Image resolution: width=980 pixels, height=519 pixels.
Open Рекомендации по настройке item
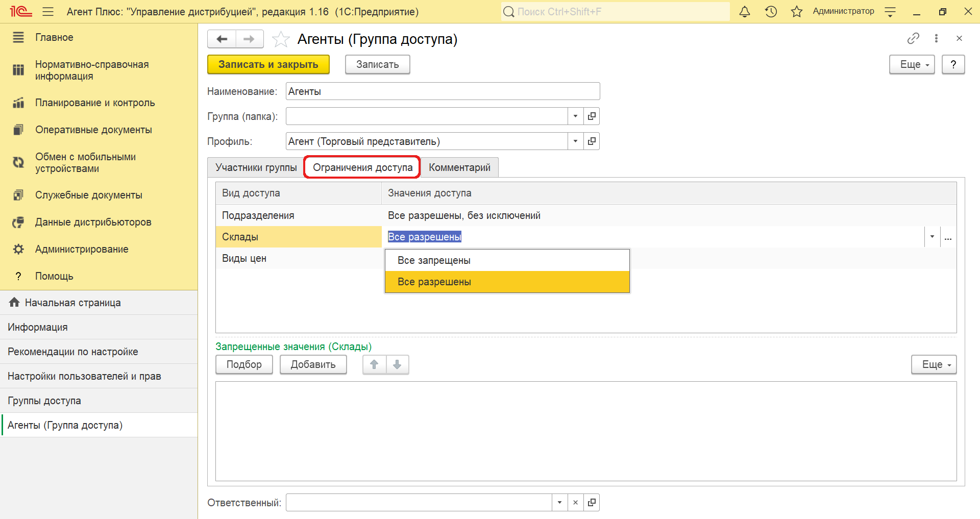(99, 352)
